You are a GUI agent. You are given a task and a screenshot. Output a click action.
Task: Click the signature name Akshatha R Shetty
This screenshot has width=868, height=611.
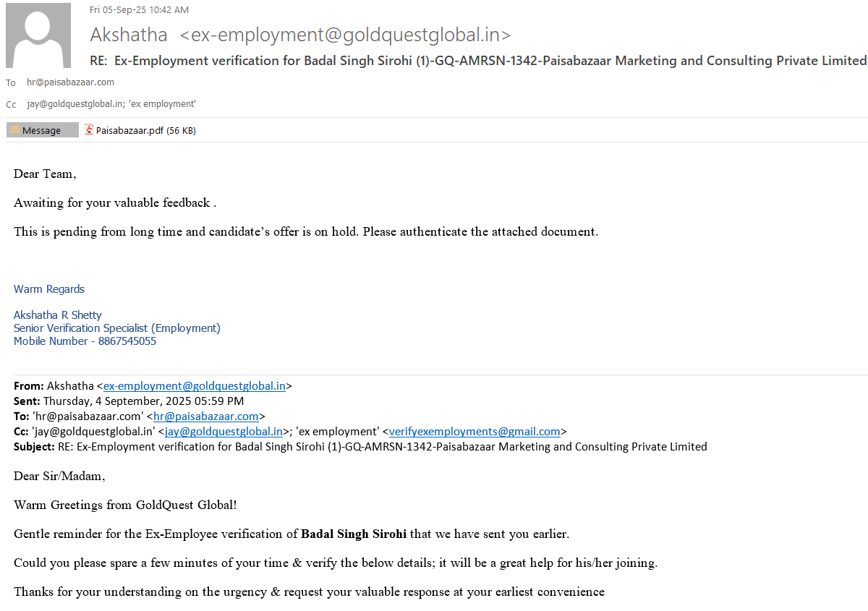click(x=58, y=315)
